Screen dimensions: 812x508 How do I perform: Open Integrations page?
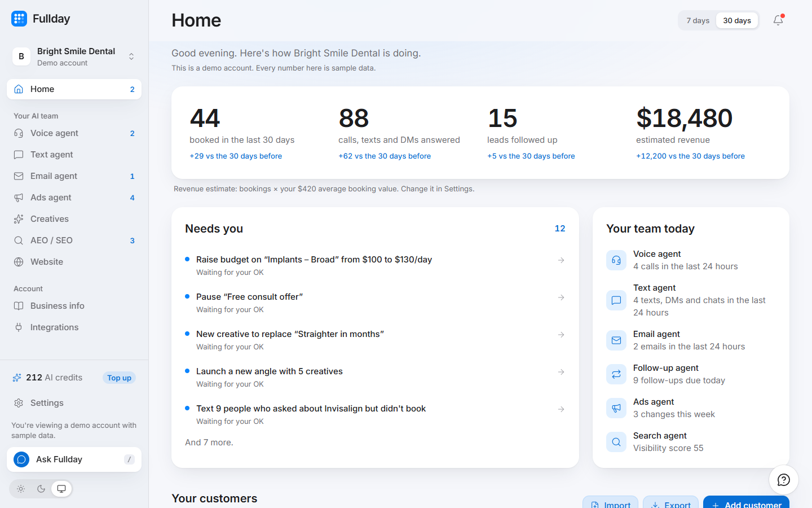tap(74, 327)
